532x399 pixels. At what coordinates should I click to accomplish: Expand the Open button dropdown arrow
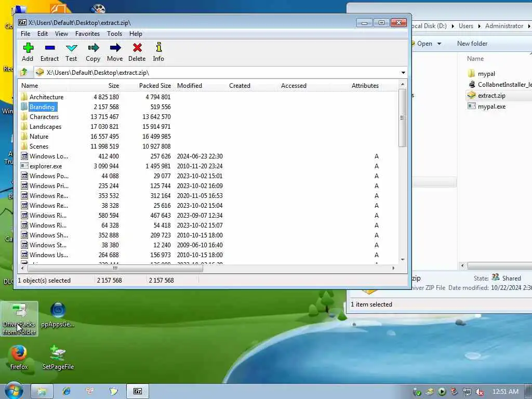(x=439, y=44)
